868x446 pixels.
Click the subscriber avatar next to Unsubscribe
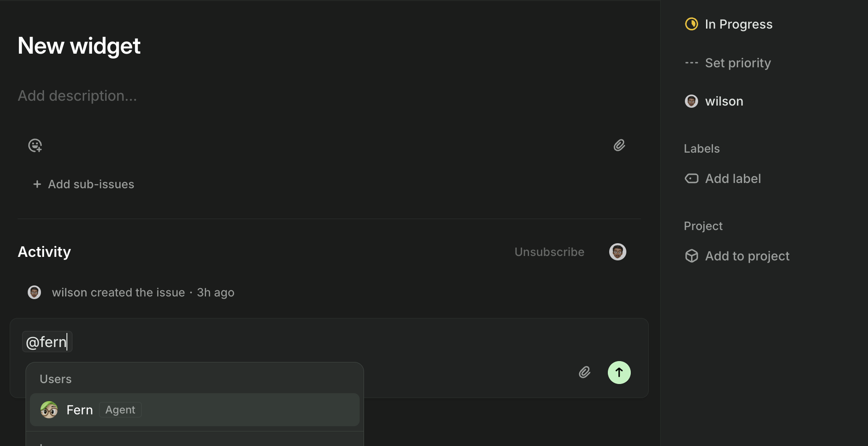coord(618,252)
